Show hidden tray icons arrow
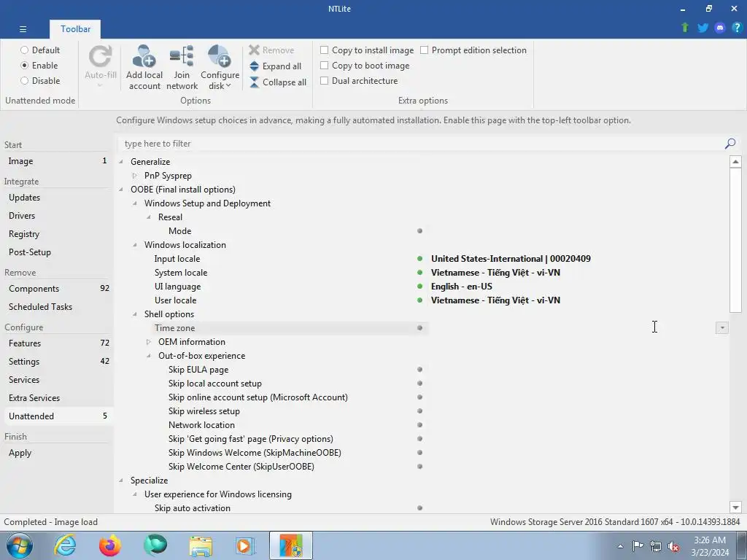This screenshot has height=560, width=747. 620,546
